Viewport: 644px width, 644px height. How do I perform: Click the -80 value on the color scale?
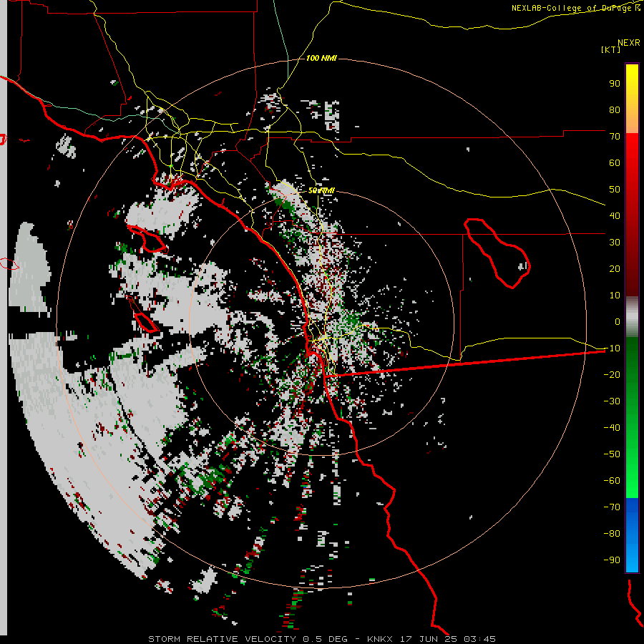(612, 534)
